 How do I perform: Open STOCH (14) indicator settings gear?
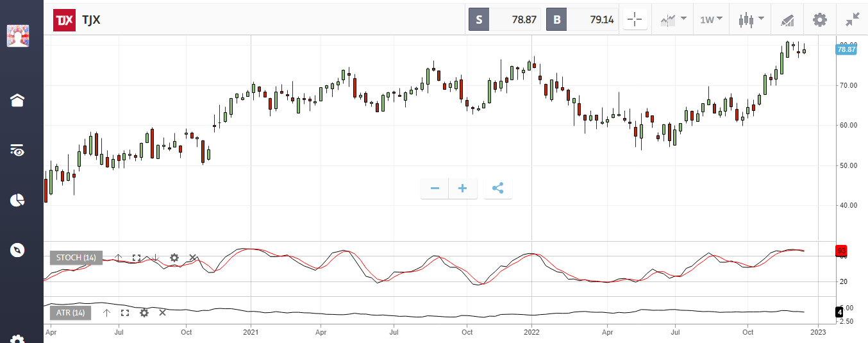click(174, 258)
